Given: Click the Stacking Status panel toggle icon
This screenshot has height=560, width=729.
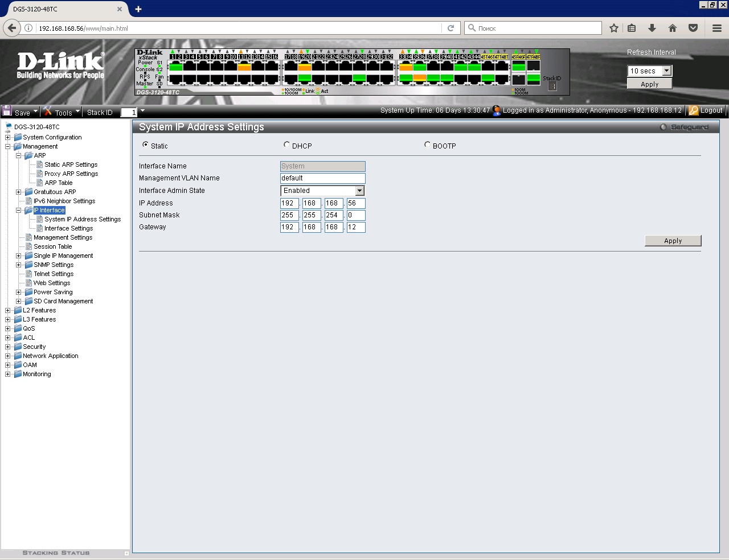Looking at the screenshot, I should point(126,553).
